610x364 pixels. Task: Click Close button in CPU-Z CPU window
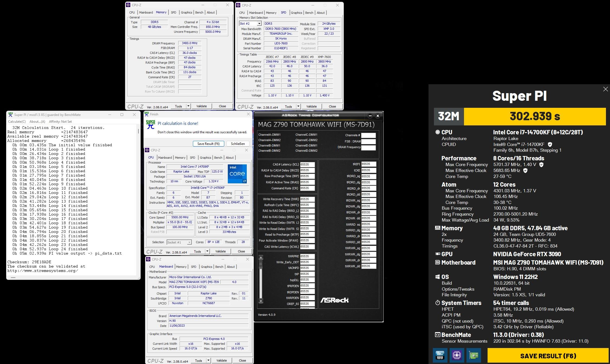[241, 251]
